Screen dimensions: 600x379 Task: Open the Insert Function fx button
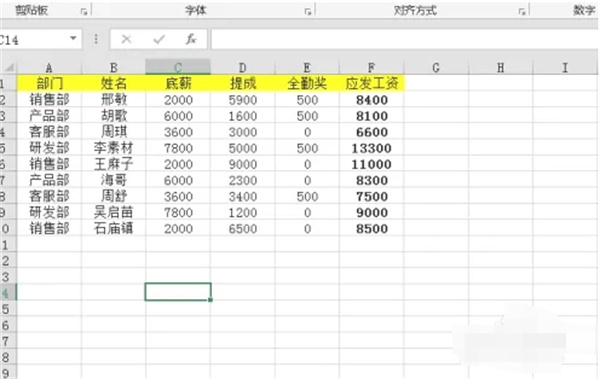pyautogui.click(x=191, y=39)
